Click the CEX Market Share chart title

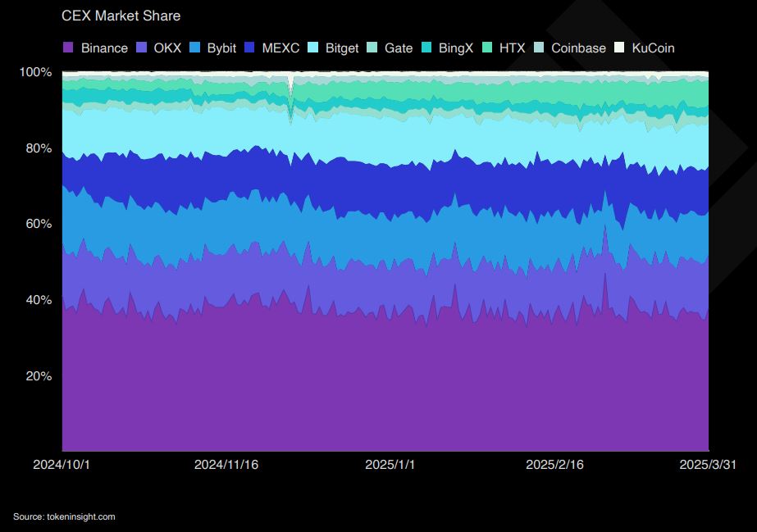pos(121,16)
